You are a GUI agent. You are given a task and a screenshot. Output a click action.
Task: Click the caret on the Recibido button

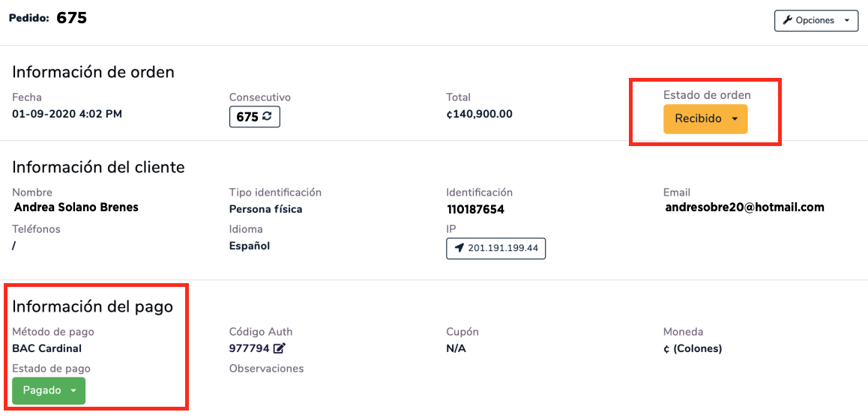pyautogui.click(x=735, y=119)
